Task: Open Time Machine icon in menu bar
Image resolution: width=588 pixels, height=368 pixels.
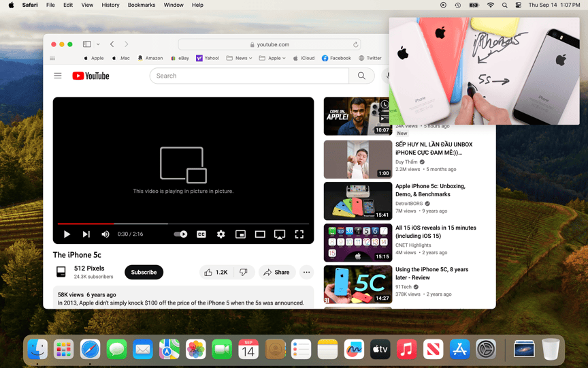Action: point(457,5)
